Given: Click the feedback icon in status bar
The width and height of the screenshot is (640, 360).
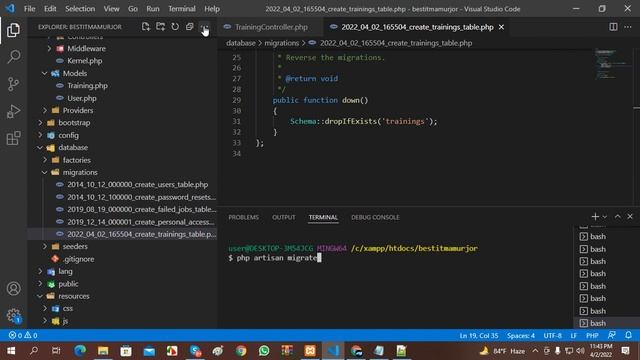Looking at the screenshot, I should [x=611, y=335].
